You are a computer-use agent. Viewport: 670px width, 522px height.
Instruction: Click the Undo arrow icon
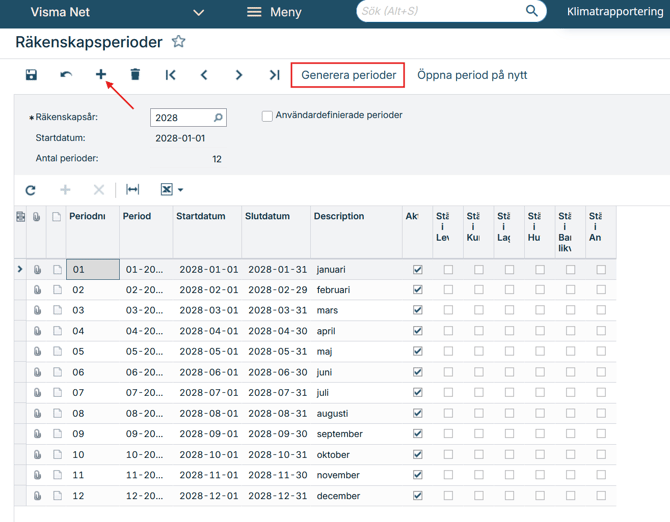66,75
